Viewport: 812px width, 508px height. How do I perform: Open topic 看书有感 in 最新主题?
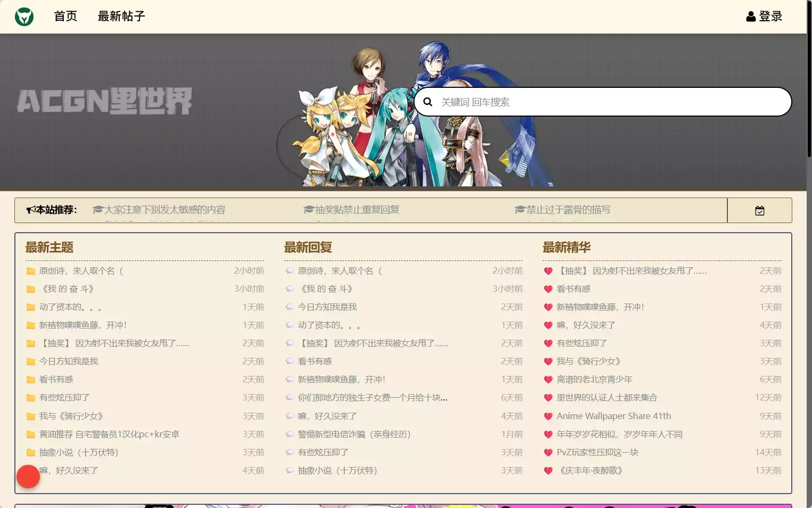coord(56,380)
